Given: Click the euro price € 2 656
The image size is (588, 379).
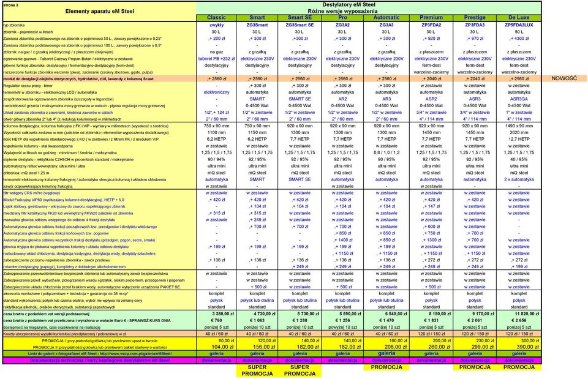Looking at the screenshot, I should (x=519, y=320).
